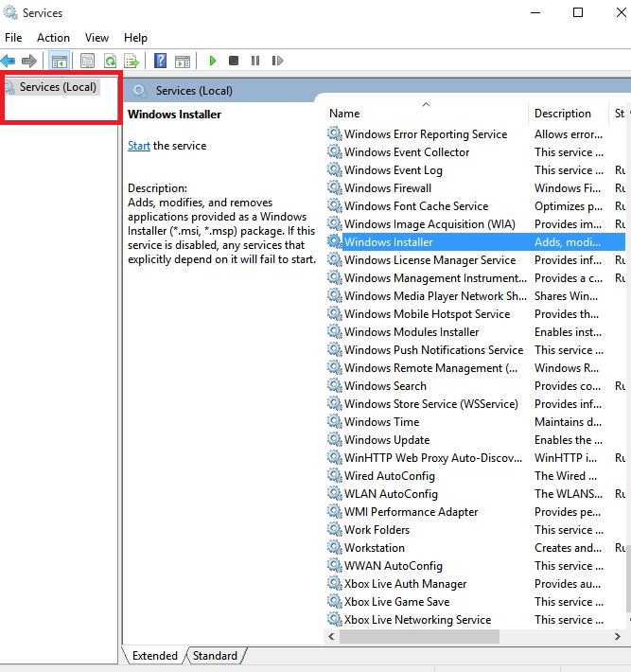Click the Back arrow toolbar icon
The height and width of the screenshot is (672, 631).
click(9, 61)
